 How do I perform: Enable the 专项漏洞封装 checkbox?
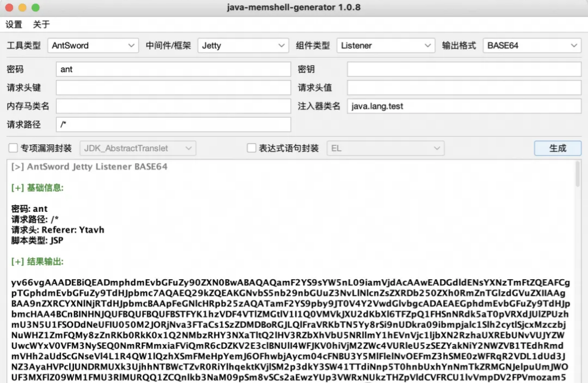(x=13, y=148)
